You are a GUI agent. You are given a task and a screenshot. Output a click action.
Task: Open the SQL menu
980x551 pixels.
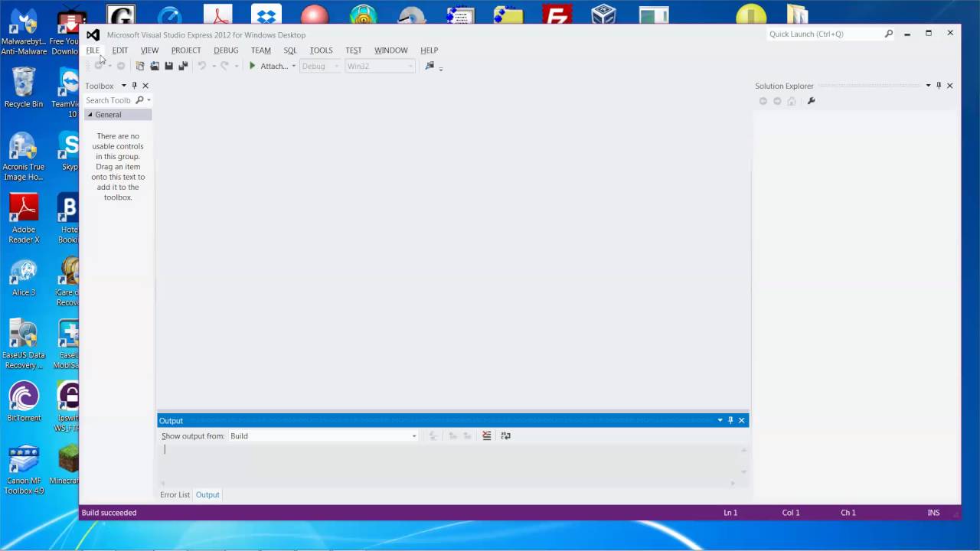[290, 51]
